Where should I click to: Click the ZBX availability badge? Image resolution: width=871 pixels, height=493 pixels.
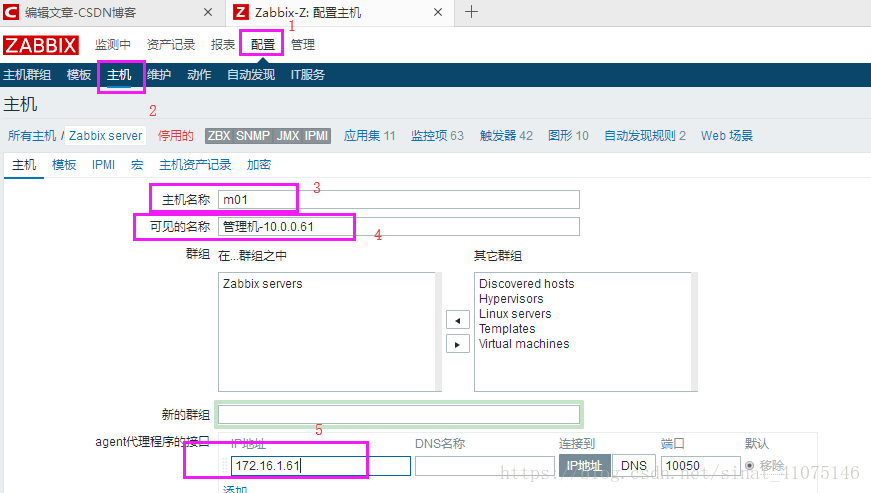click(x=219, y=135)
